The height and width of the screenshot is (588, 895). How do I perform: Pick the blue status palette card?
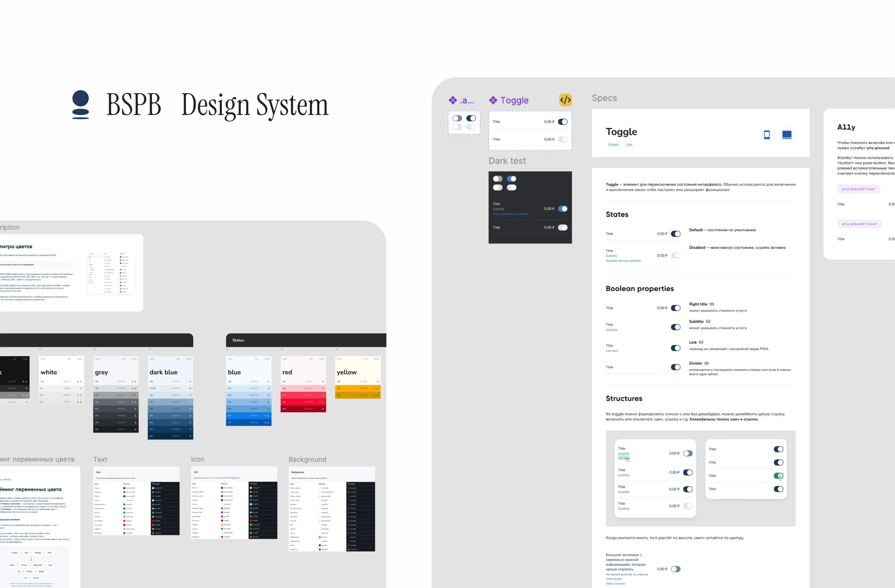pyautogui.click(x=249, y=391)
